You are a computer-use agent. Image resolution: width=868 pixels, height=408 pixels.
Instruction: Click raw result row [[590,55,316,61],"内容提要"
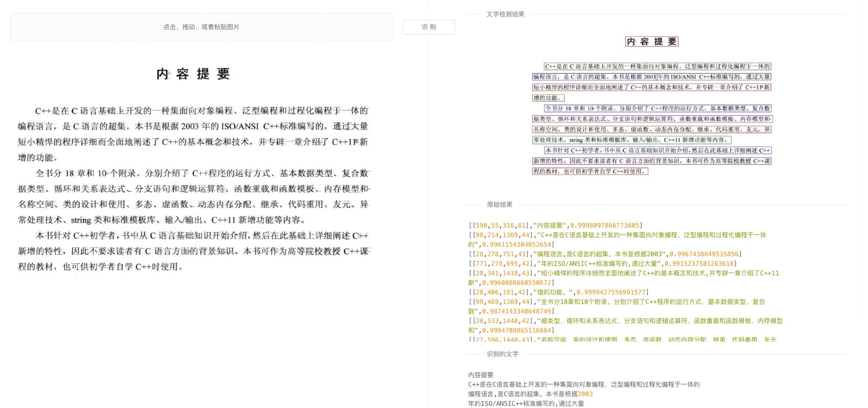(x=555, y=225)
